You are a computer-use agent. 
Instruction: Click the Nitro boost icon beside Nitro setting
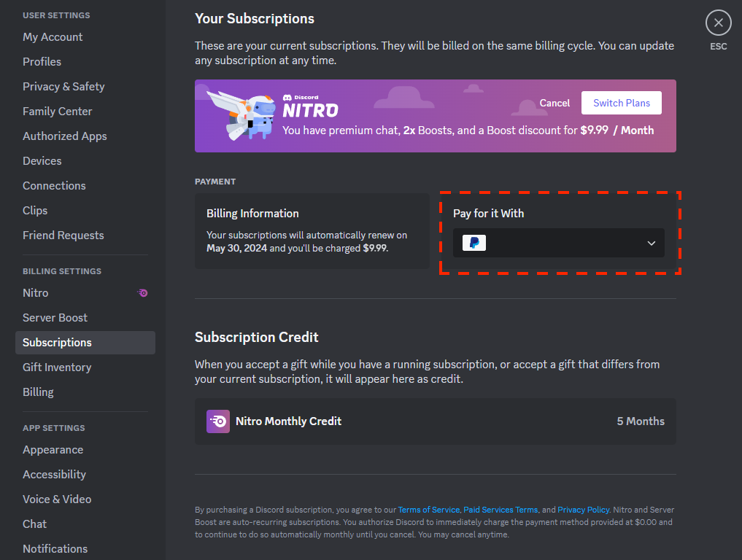tap(142, 292)
